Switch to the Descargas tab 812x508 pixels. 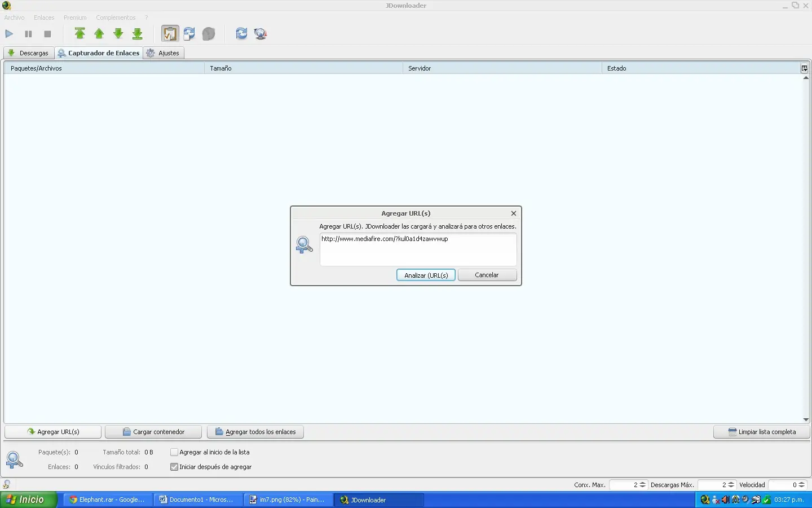(29, 53)
